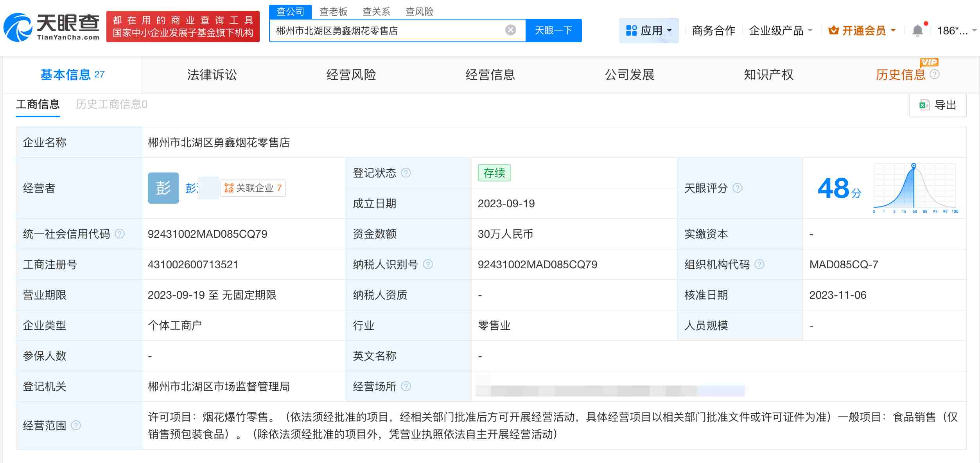Click the question mark beside 组织机构代码

coord(759,264)
